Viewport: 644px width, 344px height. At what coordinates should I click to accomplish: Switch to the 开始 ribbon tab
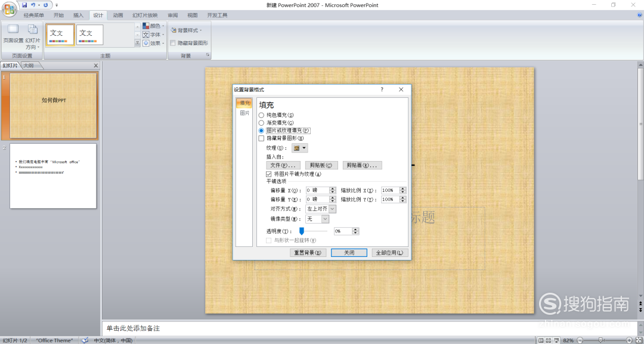pos(58,15)
